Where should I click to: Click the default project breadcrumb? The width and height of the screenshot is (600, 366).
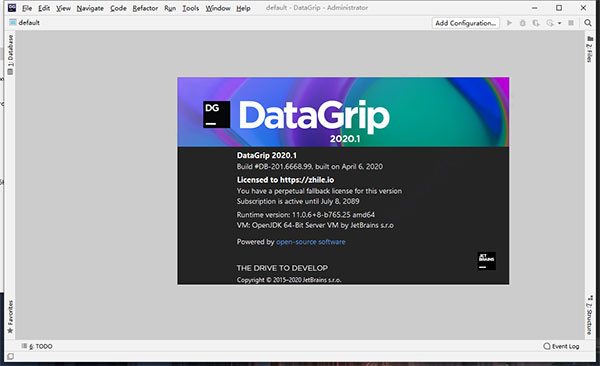pos(24,23)
